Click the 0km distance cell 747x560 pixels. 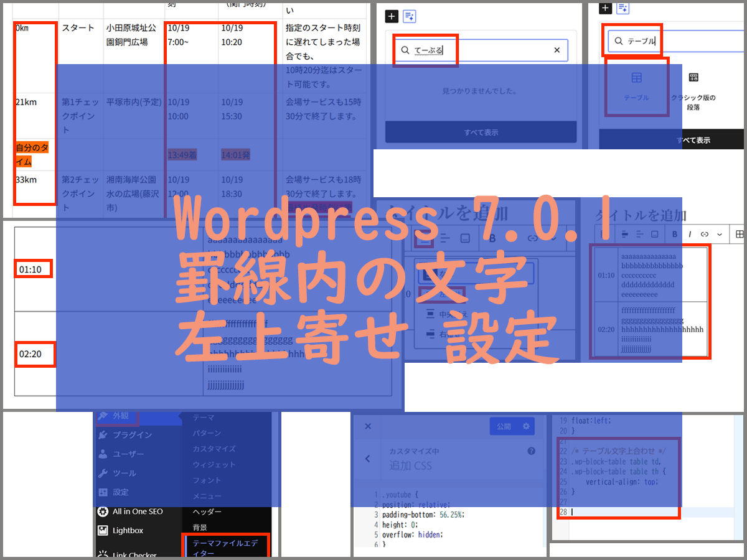pos(34,55)
